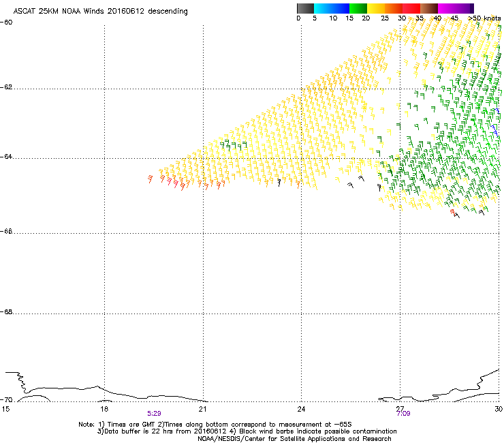
Task: Pick the blue 10-15 knot legend swatch
Action: pos(341,8)
